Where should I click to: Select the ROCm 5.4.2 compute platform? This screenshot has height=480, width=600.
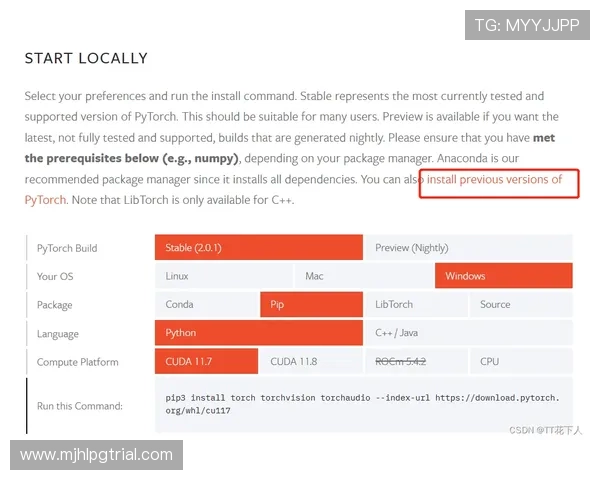(415, 362)
